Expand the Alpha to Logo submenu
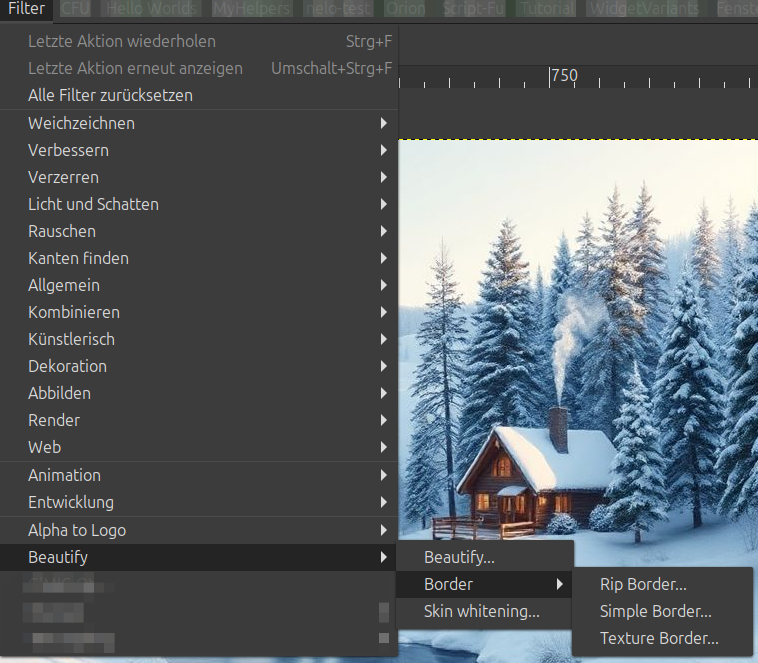 pyautogui.click(x=77, y=530)
